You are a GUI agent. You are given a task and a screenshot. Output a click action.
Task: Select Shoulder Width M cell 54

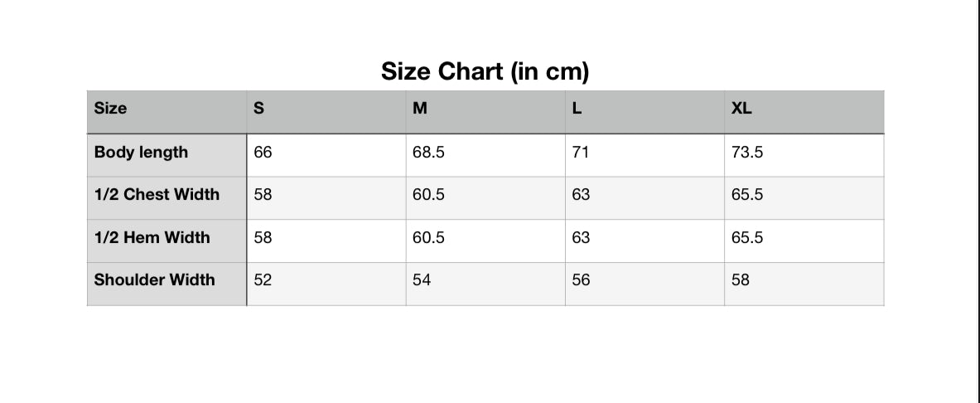coord(485,284)
